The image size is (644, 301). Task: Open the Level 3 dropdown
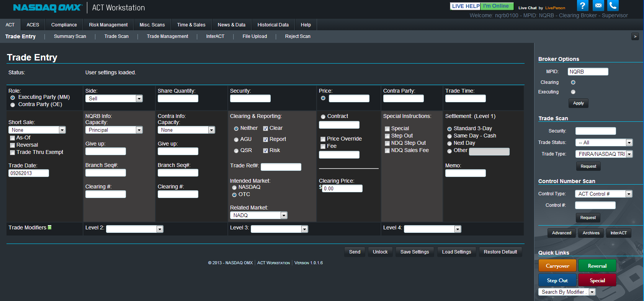pos(280,229)
